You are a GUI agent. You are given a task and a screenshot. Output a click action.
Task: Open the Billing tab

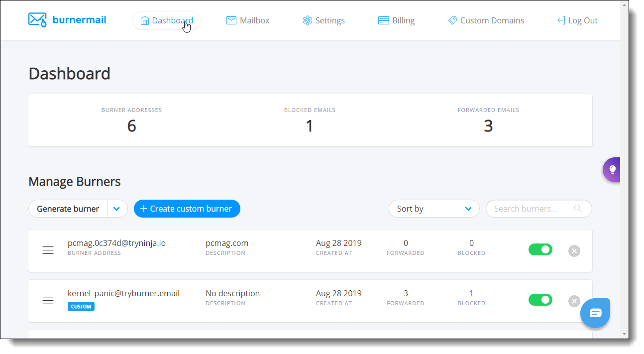pos(396,20)
